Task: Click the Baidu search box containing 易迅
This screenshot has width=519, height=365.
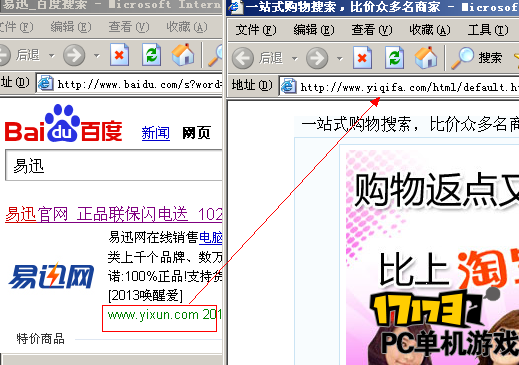Action: coord(114,165)
